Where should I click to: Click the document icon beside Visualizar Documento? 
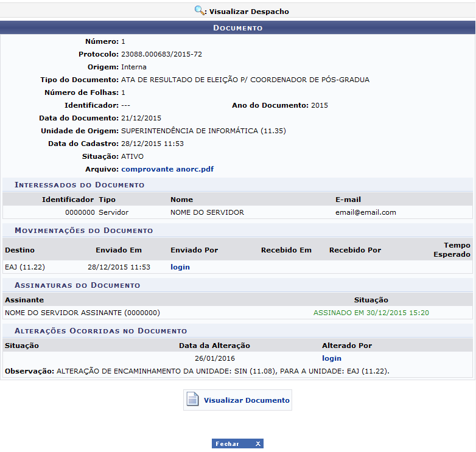pos(192,399)
